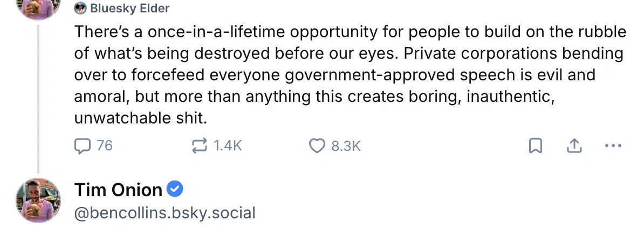Bookmark this post

point(535,146)
